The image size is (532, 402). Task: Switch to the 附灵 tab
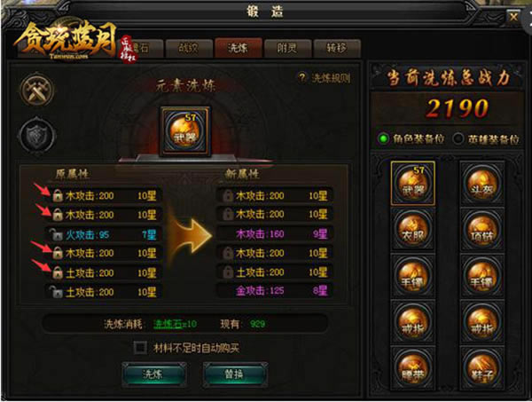click(x=287, y=48)
